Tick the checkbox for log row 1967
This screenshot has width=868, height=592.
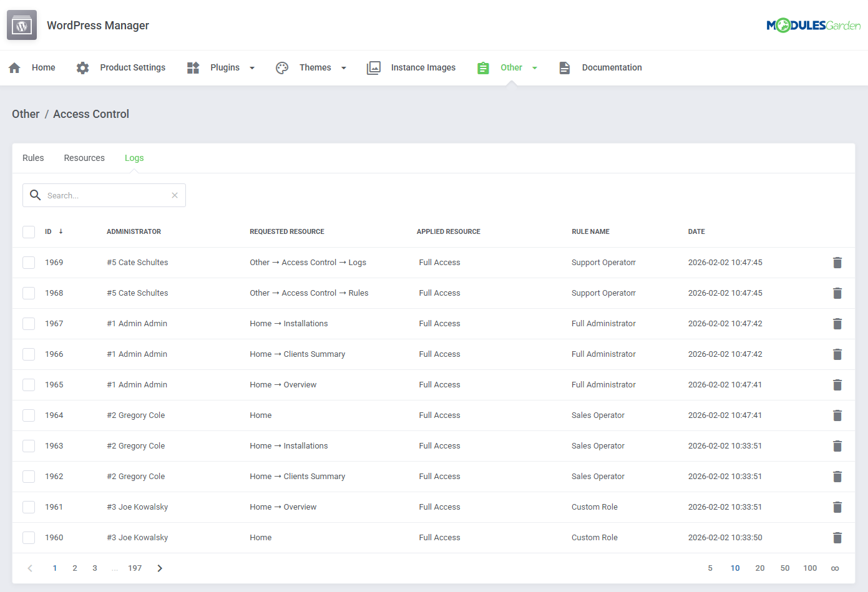(29, 323)
